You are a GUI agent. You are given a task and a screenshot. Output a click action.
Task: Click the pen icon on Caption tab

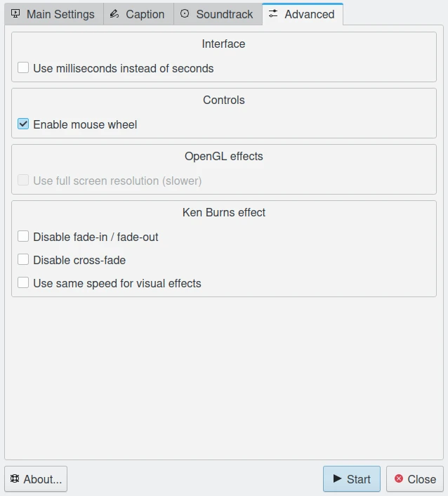click(x=114, y=14)
